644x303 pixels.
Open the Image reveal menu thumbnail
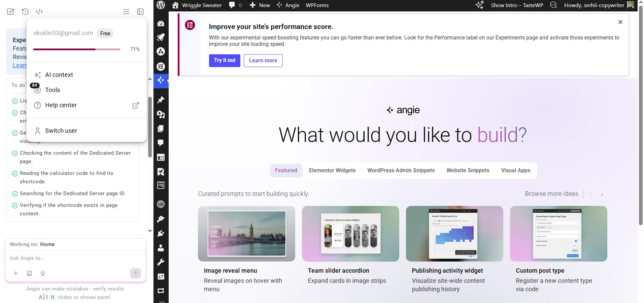pos(246,234)
